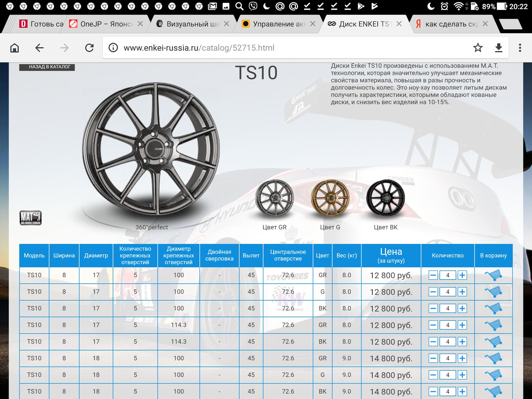Bookmark this page with the star
This screenshot has height=399, width=532.
point(478,48)
